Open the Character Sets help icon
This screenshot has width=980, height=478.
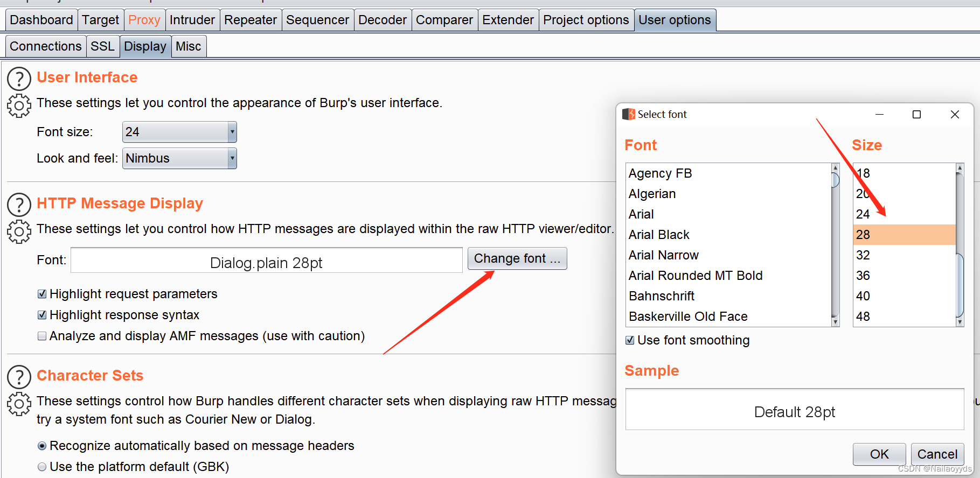pyautogui.click(x=19, y=377)
